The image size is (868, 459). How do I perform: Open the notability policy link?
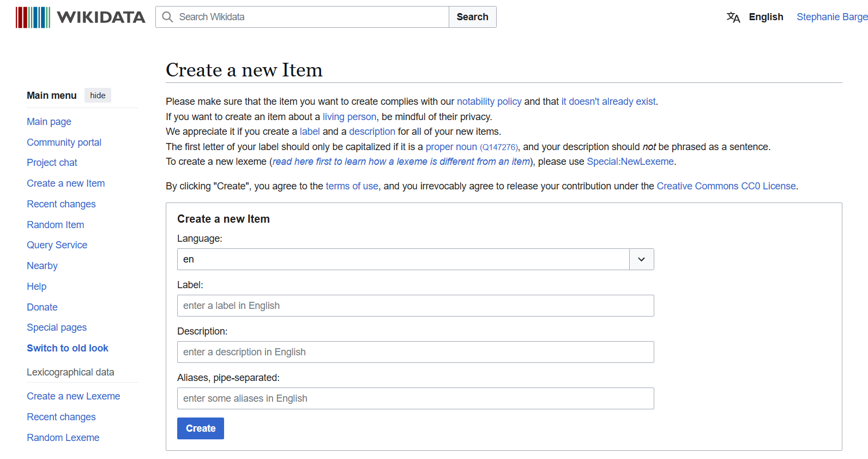click(489, 102)
